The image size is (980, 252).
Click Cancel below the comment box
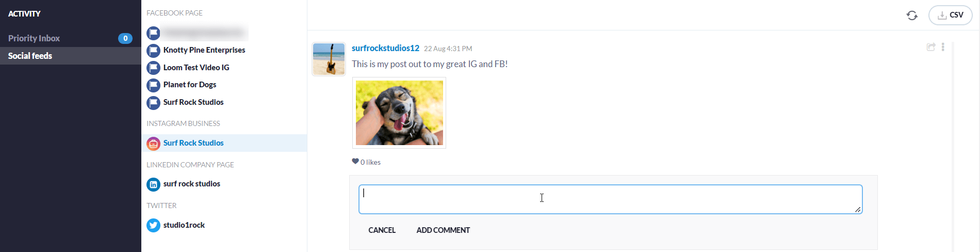(382, 230)
